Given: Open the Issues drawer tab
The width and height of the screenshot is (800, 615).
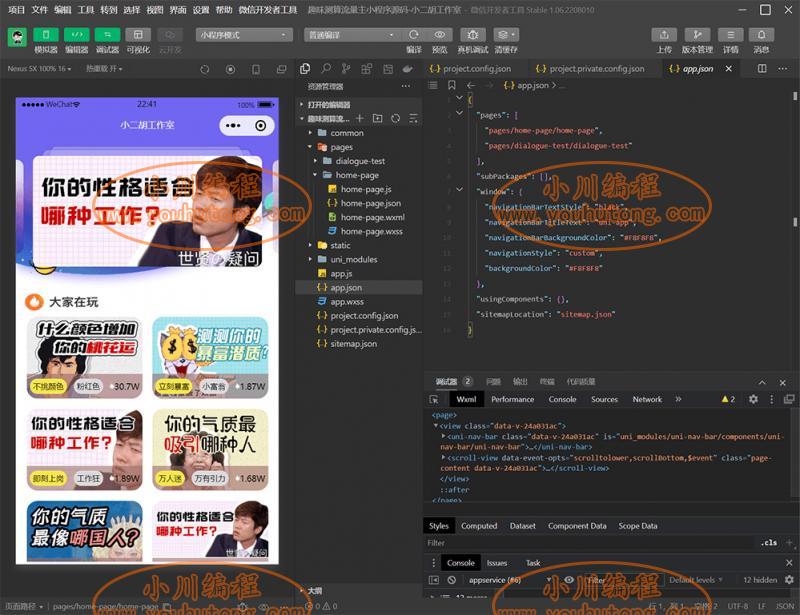Looking at the screenshot, I should [496, 563].
